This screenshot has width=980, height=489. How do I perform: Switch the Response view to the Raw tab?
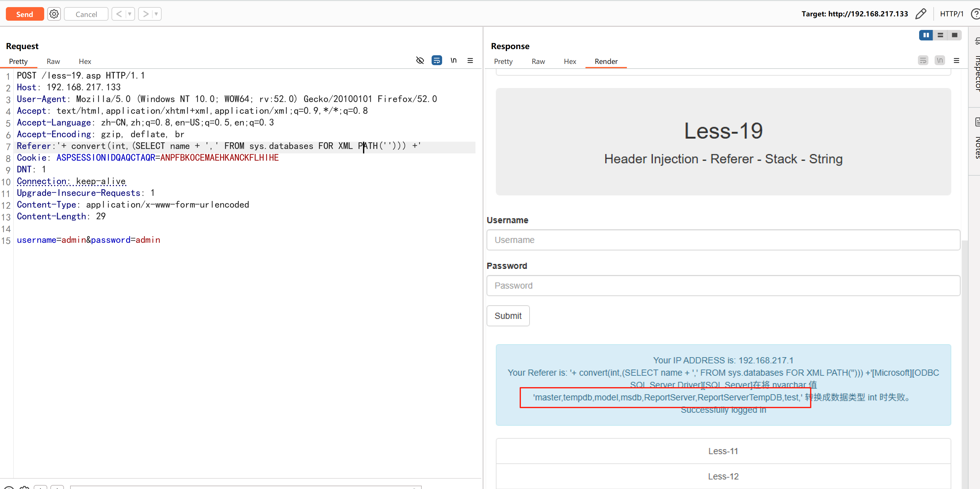(538, 61)
